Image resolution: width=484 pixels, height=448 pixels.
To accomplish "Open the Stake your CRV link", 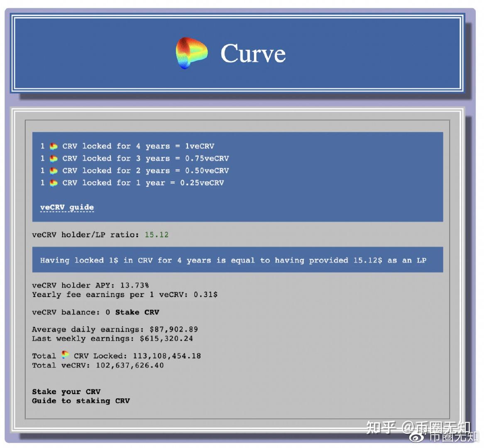I will point(66,392).
